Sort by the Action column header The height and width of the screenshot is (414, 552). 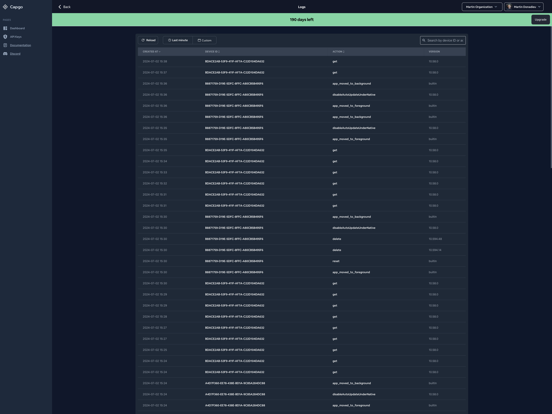(338, 52)
